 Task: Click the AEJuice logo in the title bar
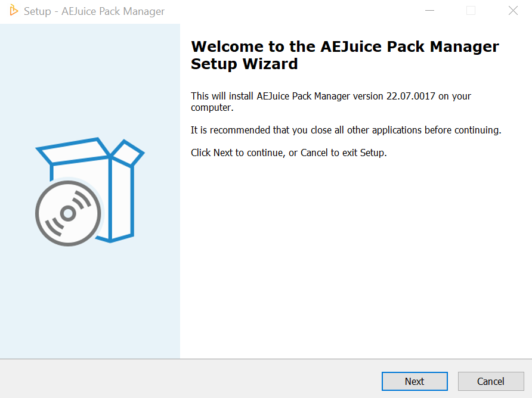click(14, 11)
